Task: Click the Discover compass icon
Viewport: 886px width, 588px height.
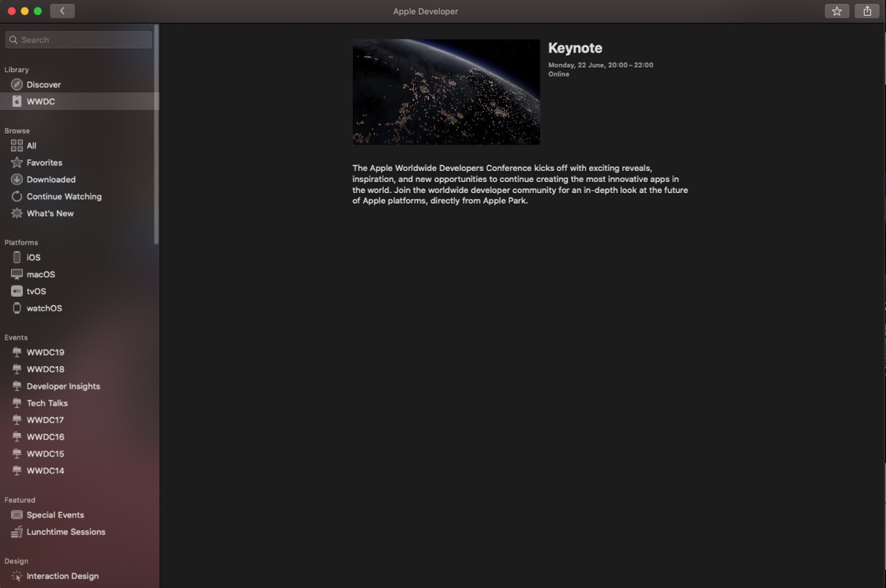Action: [17, 84]
